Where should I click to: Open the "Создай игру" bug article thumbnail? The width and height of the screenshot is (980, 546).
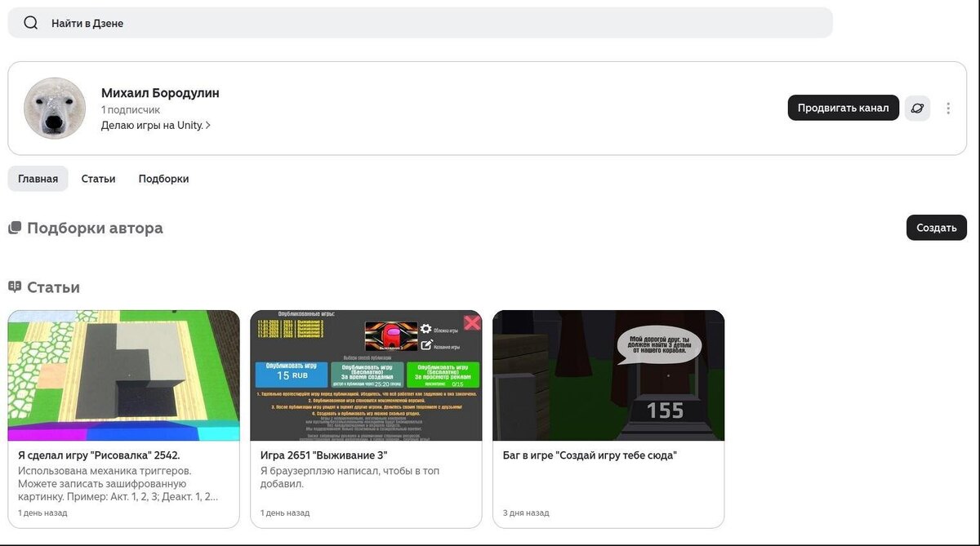608,375
